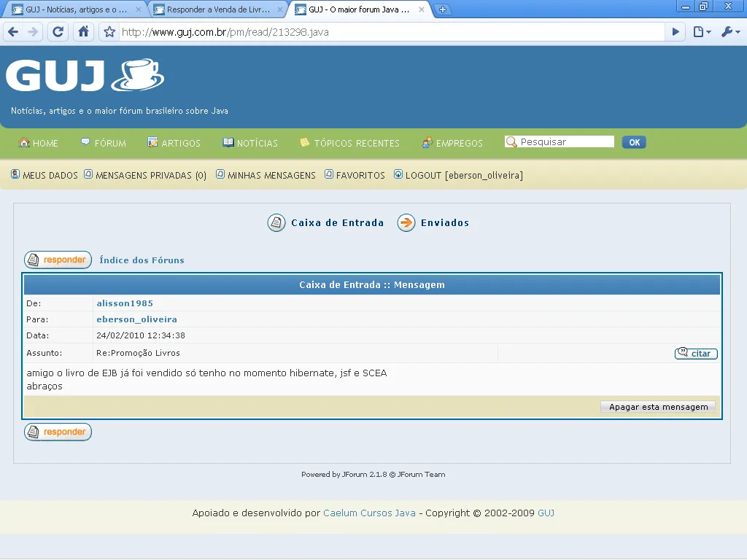747x560 pixels.
Task: Log out via LOGOUT [eberson_oliveira]
Action: (x=464, y=176)
